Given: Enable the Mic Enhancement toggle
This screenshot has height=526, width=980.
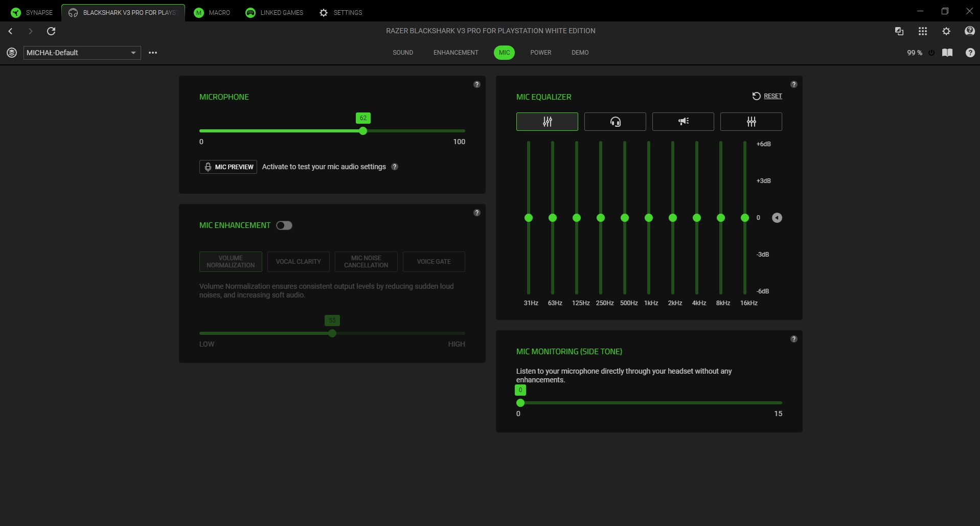Looking at the screenshot, I should (x=284, y=225).
